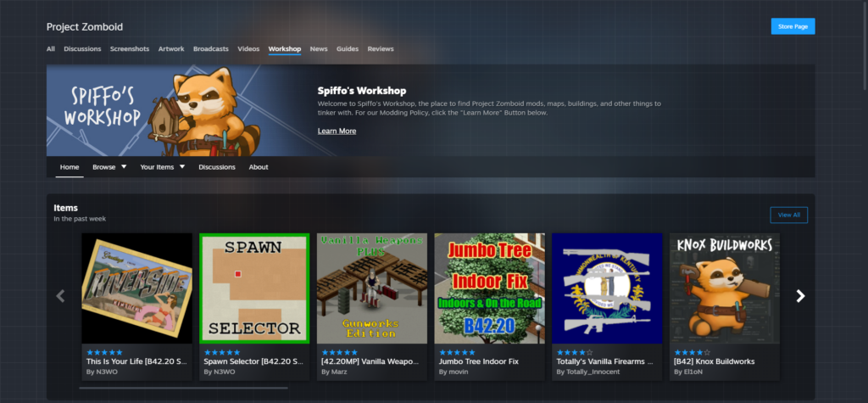
Task: Open the About workshop tab
Action: click(x=259, y=167)
